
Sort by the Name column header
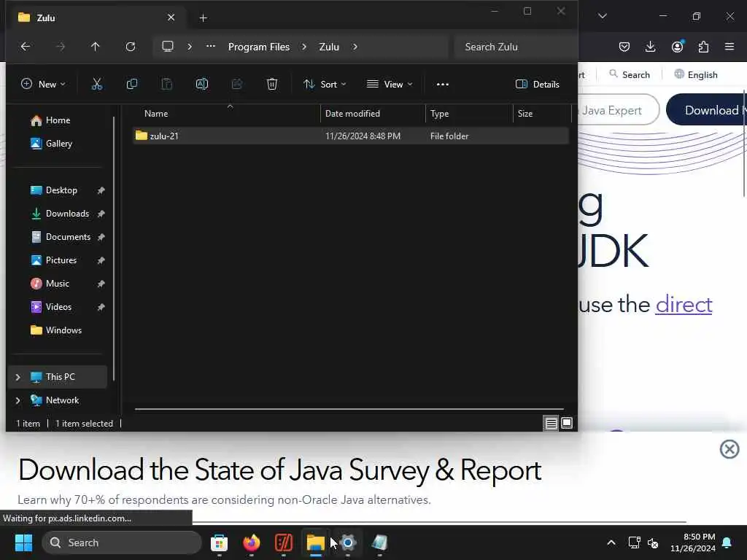(x=156, y=113)
